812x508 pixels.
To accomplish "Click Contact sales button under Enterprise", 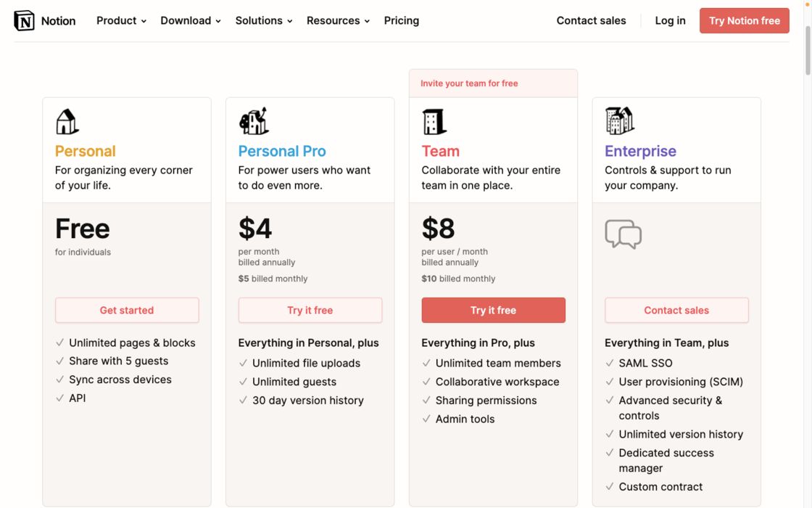I will [x=676, y=310].
